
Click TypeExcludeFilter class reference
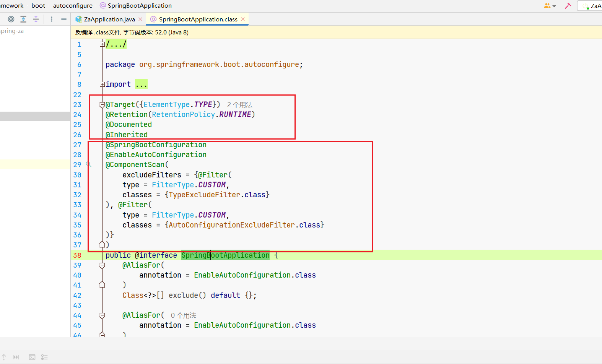[205, 195]
